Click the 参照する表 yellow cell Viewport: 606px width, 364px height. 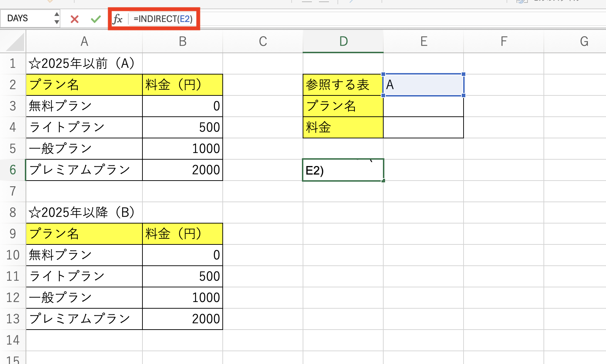pyautogui.click(x=343, y=85)
